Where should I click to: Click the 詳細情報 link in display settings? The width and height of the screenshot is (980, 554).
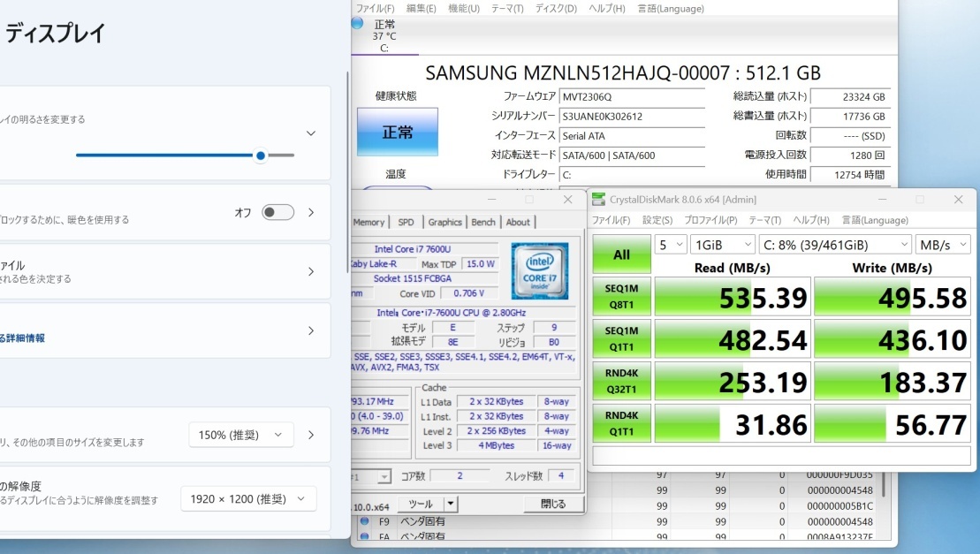pos(23,338)
